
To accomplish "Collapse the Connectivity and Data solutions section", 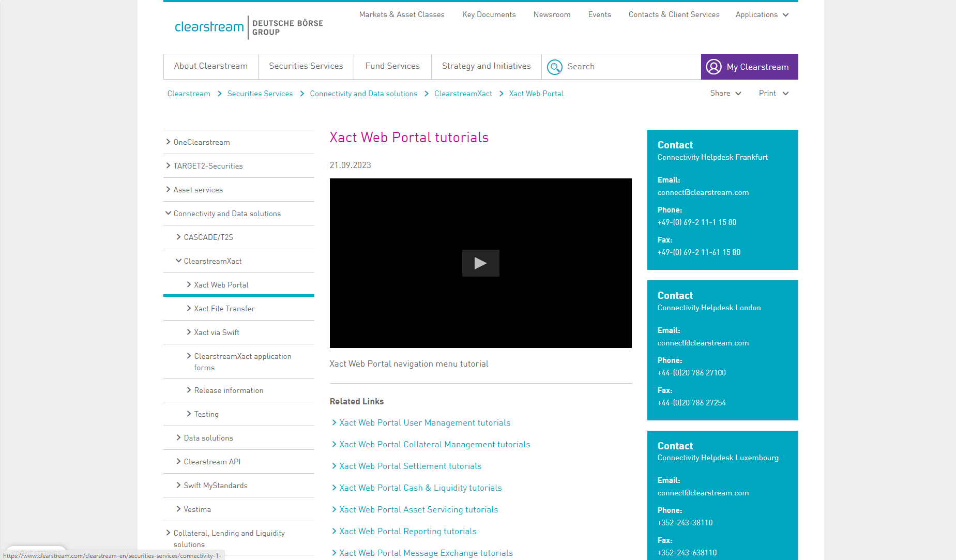I will (x=168, y=213).
